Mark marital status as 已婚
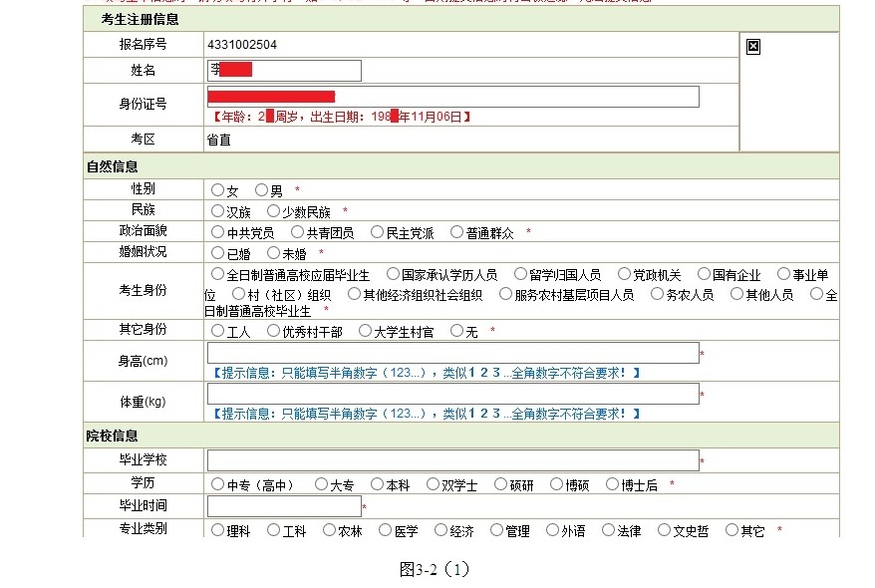This screenshot has height=588, width=875. click(x=217, y=253)
